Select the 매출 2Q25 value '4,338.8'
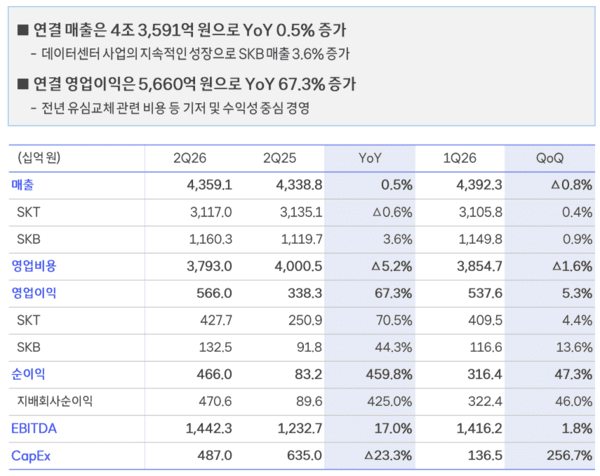 click(299, 185)
